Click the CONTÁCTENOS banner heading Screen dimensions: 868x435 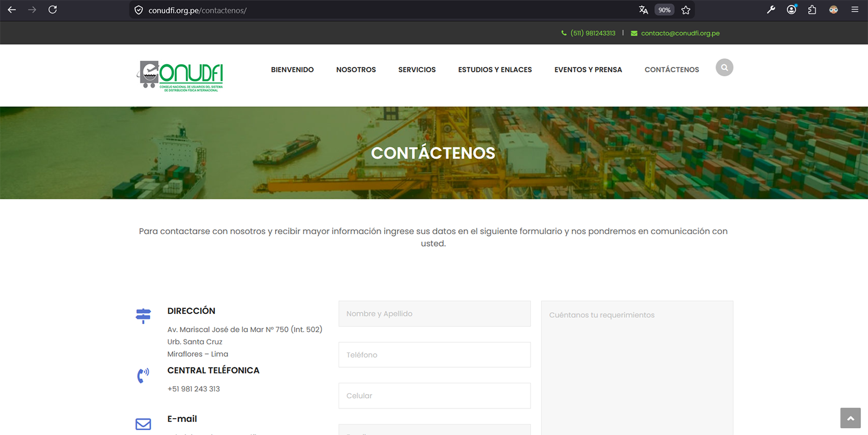[433, 153]
